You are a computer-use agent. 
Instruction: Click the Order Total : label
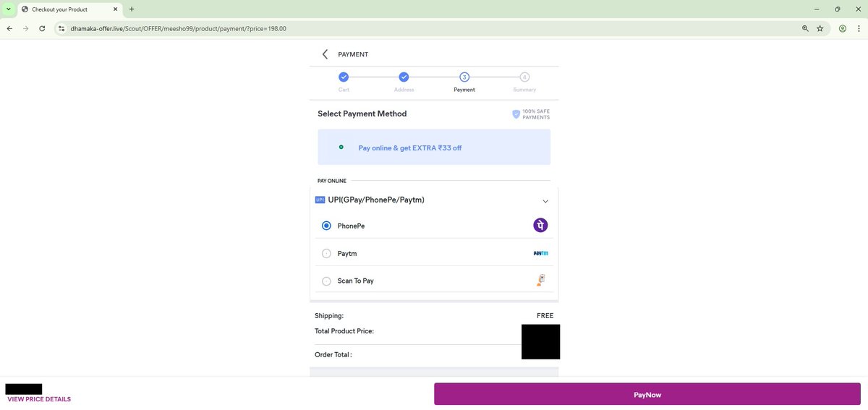333,355
